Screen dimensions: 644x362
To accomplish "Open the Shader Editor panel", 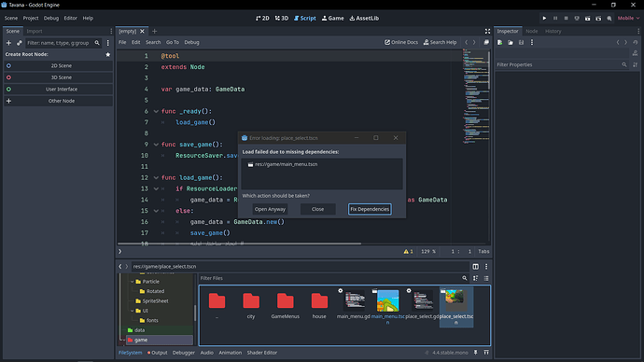I will 262,353.
